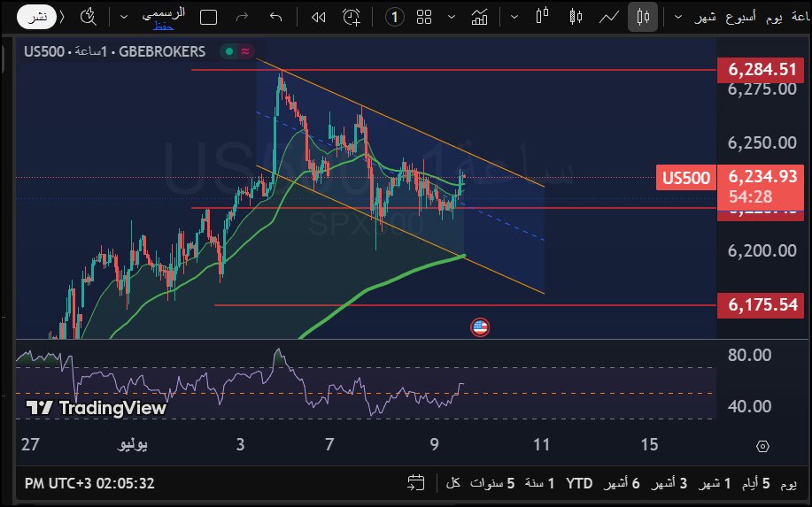Toggle fullscreen rectangle icon in toolbar
Image resolution: width=812 pixels, height=507 pixels.
coord(208,17)
